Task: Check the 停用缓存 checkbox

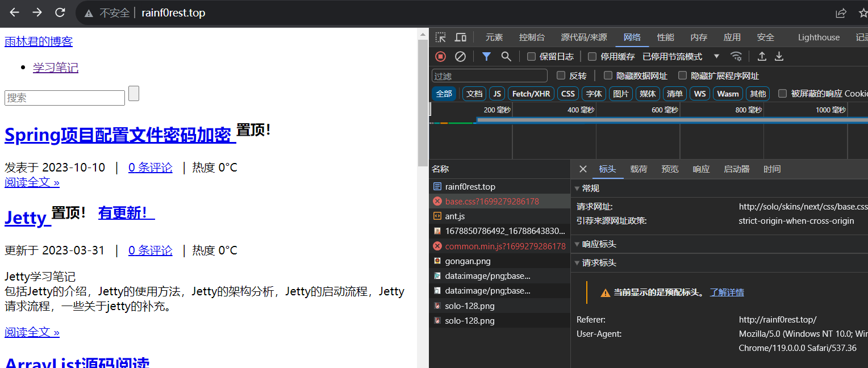Action: [592, 57]
